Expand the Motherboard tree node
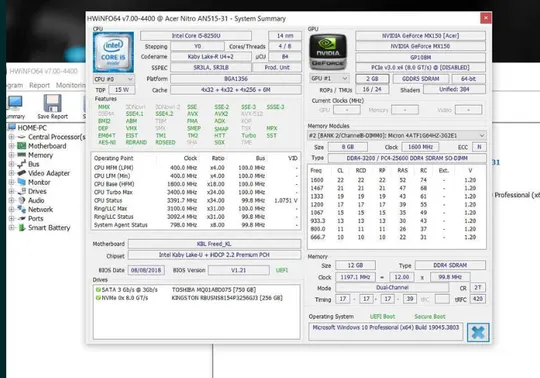This screenshot has width=540, height=378. [x=11, y=146]
